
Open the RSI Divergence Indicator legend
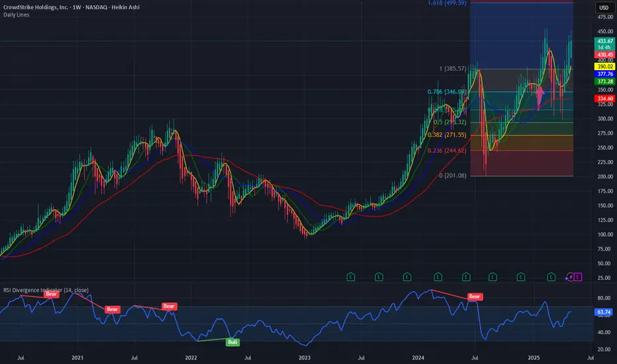46,290
